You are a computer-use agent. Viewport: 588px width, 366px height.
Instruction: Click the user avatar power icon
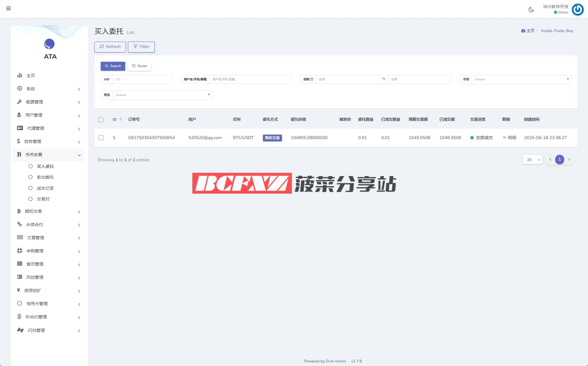578,10
